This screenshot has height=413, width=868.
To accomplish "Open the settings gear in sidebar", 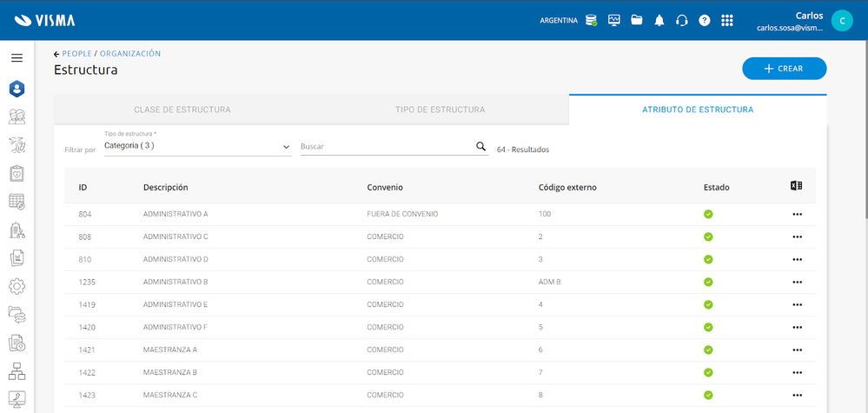I will 17,286.
